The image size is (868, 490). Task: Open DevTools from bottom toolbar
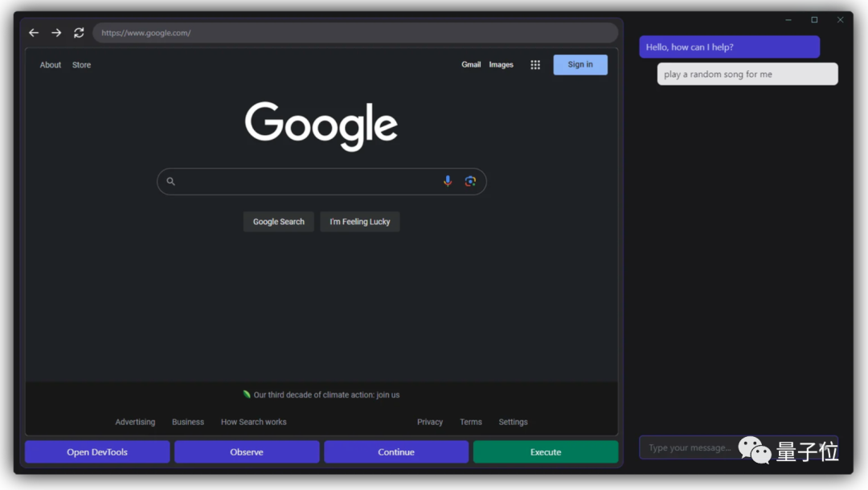[x=97, y=452]
